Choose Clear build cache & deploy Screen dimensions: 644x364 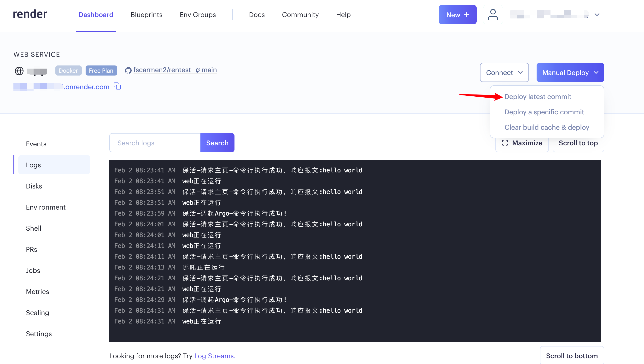coord(547,127)
